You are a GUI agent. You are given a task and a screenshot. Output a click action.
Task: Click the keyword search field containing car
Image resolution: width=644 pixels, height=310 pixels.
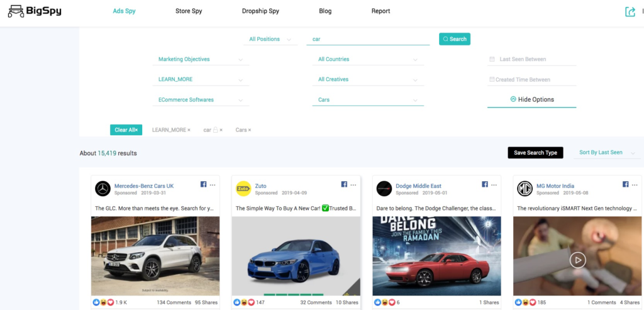tap(368, 39)
